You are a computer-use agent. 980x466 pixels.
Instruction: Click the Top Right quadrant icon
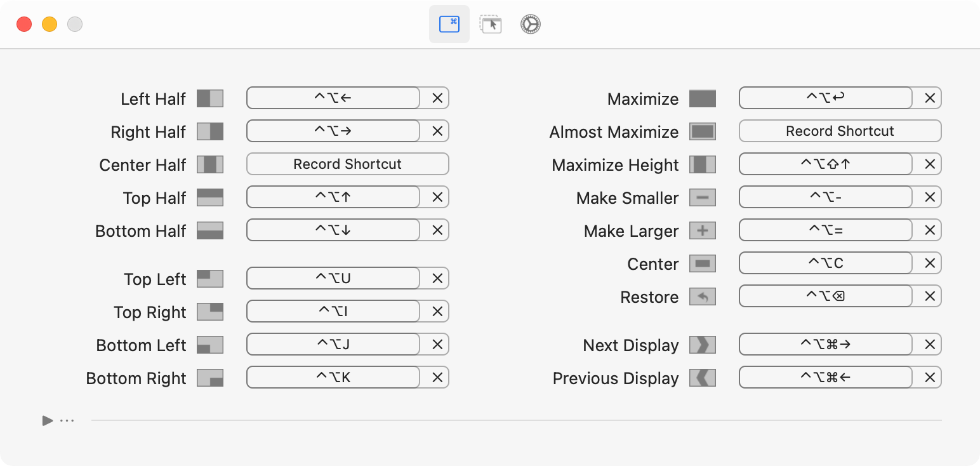[210, 312]
